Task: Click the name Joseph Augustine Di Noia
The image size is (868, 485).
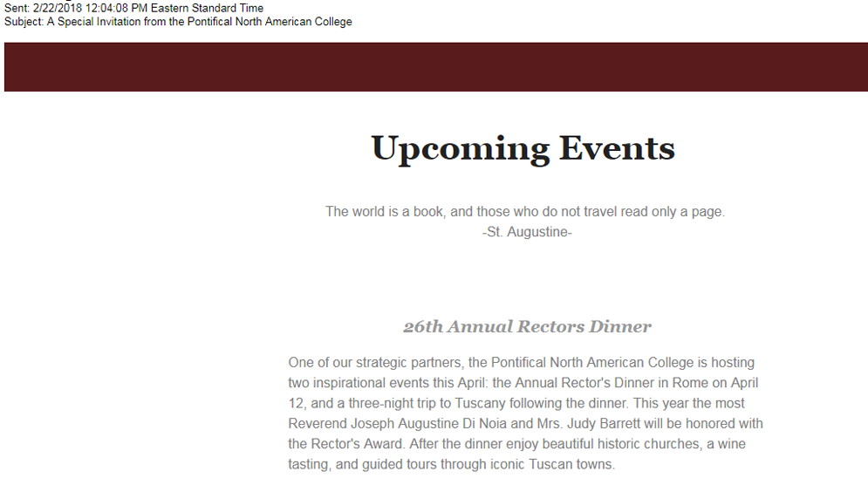Action: click(x=429, y=424)
